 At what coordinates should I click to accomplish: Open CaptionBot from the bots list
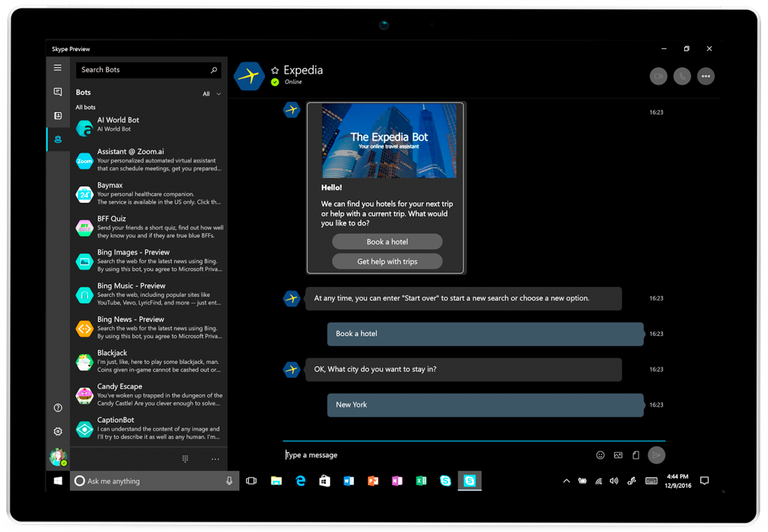coord(148,428)
